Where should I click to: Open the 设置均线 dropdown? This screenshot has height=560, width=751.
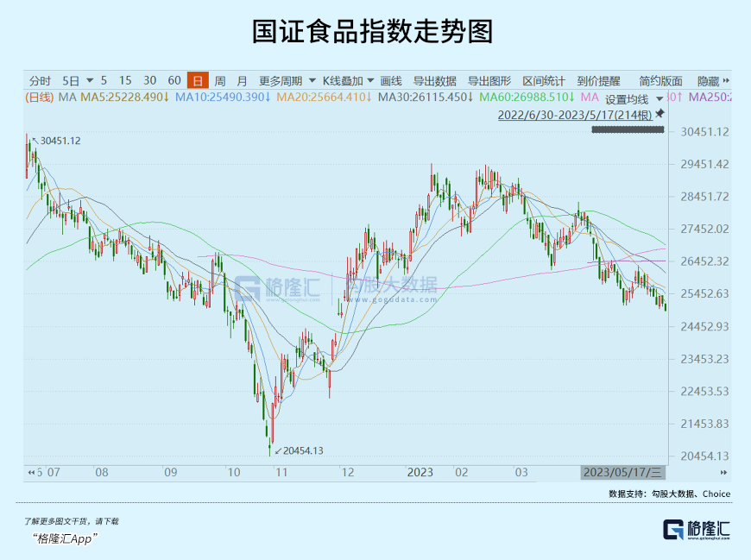coord(633,99)
